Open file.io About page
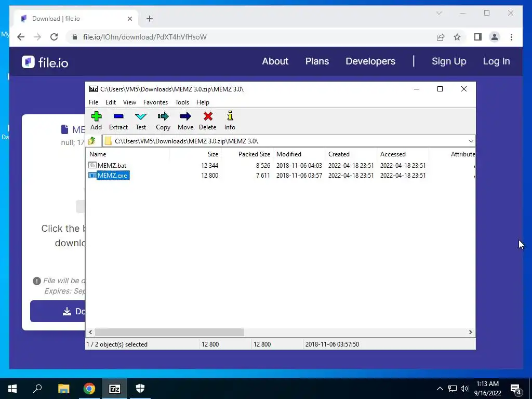The image size is (532, 399). pos(275,61)
